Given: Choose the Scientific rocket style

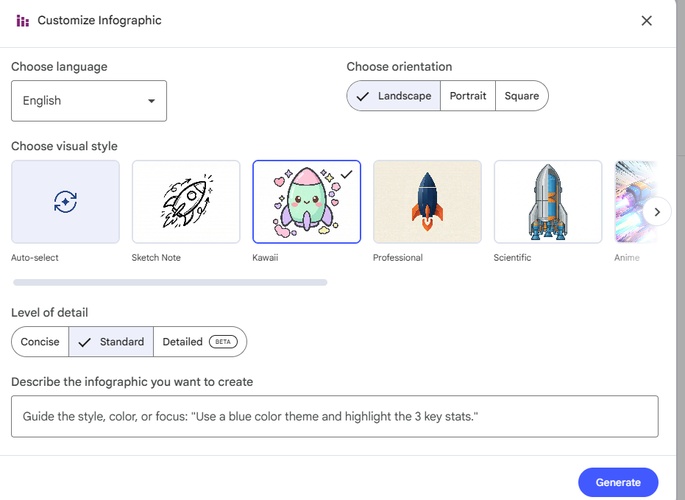Looking at the screenshot, I should click(548, 202).
